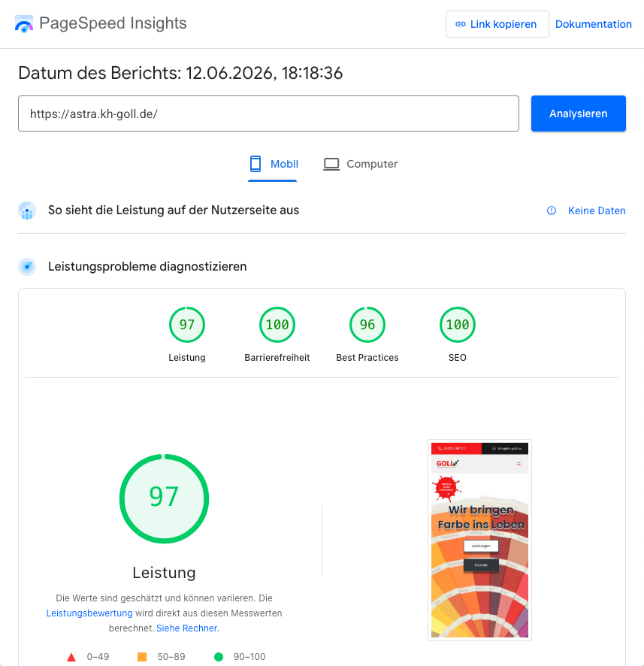Click the Leistungsprobleme diagnostizieren heading
This screenshot has width=644, height=666.
[147, 267]
